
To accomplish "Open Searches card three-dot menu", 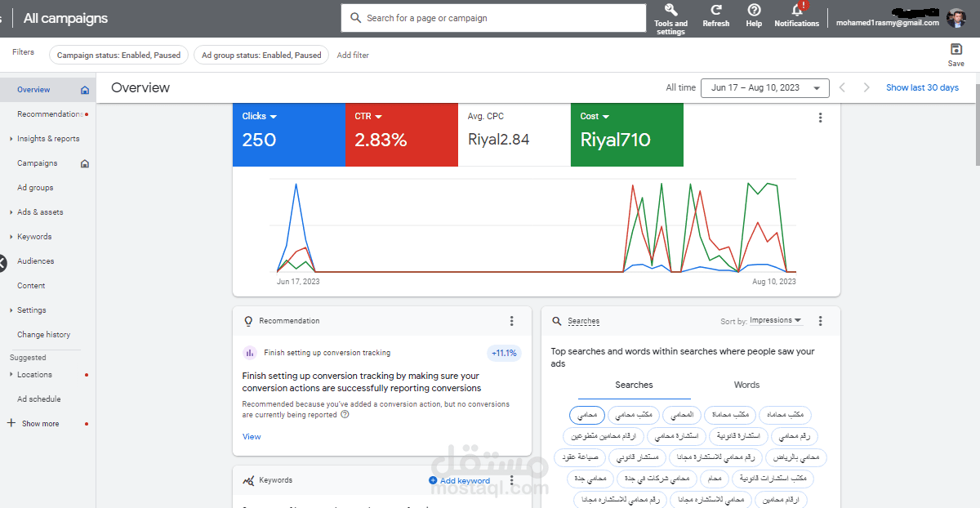I will pos(821,321).
